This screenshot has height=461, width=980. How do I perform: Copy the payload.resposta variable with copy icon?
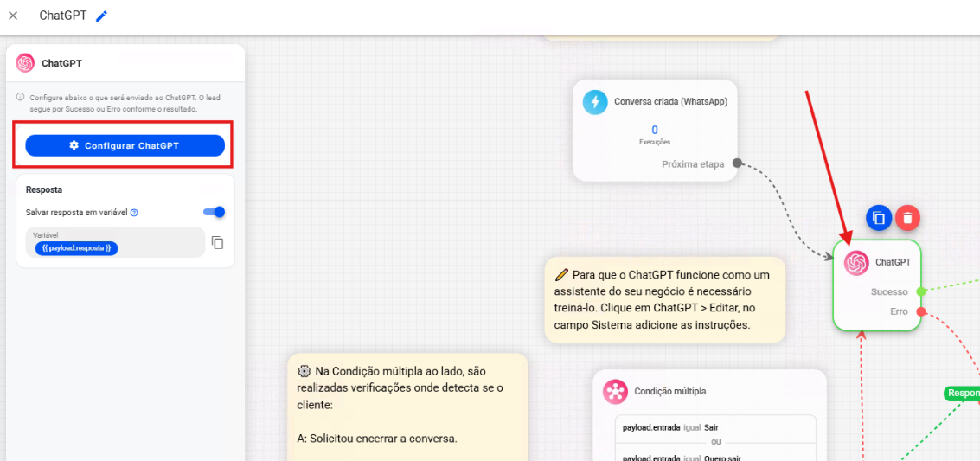[x=217, y=242]
